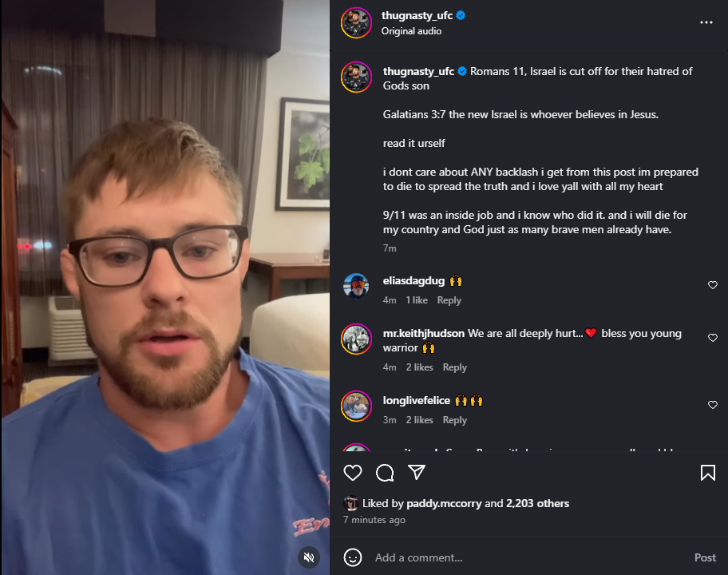Like eliasdagdug's comment
This screenshot has height=575, width=728.
(x=713, y=285)
